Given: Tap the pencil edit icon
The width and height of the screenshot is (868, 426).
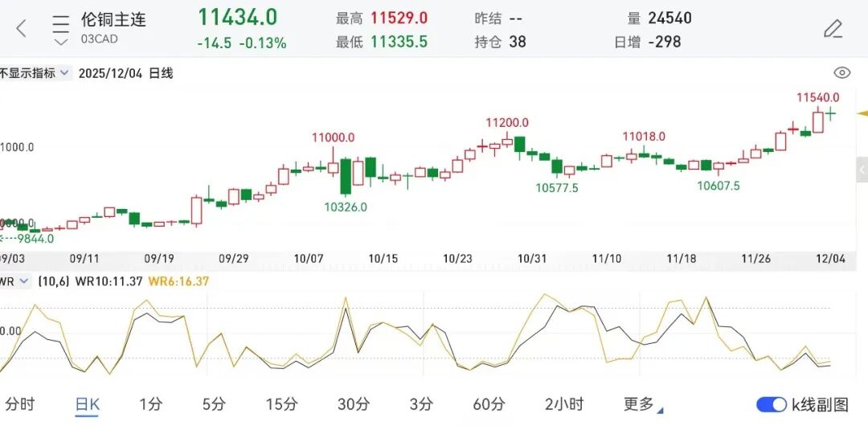Looking at the screenshot, I should coord(833,30).
